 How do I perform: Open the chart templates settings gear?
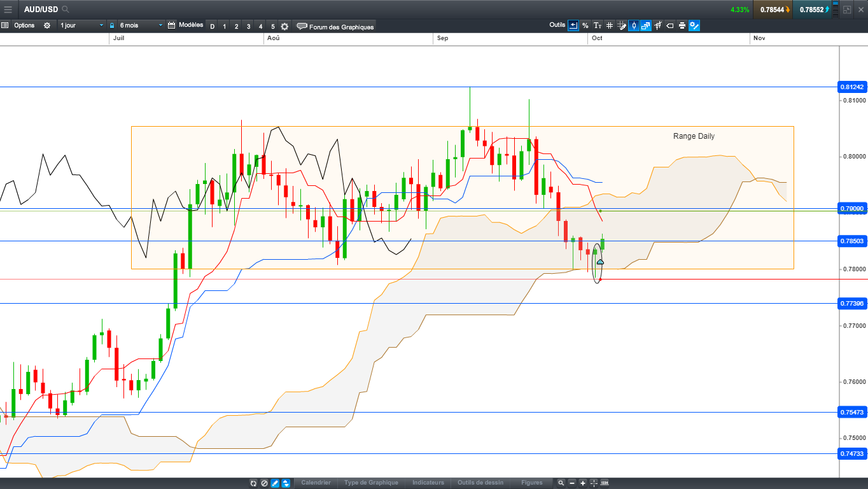[284, 26]
